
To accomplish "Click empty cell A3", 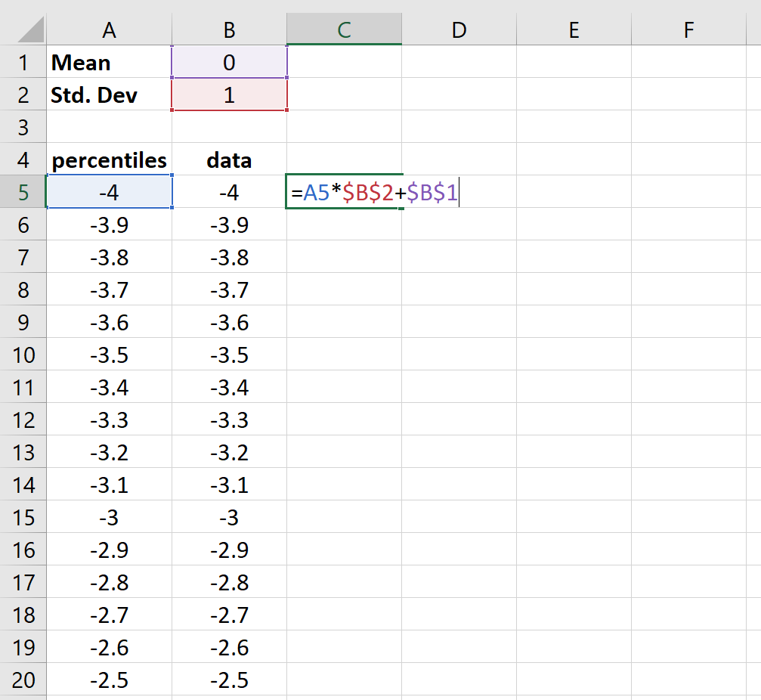I will (109, 127).
